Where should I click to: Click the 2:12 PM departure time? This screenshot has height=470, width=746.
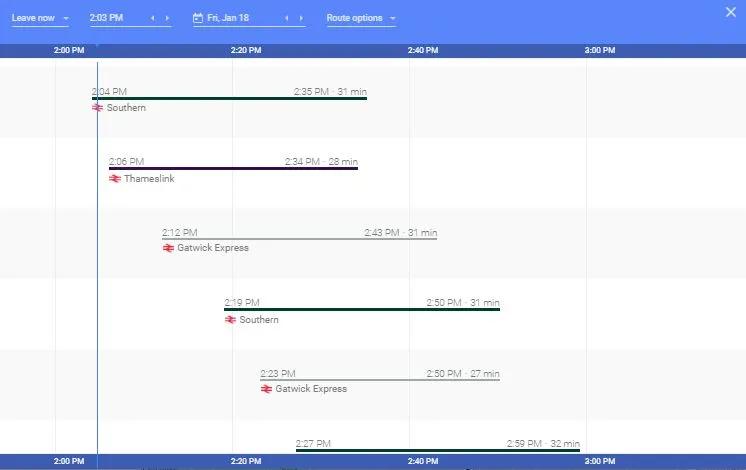coord(179,233)
